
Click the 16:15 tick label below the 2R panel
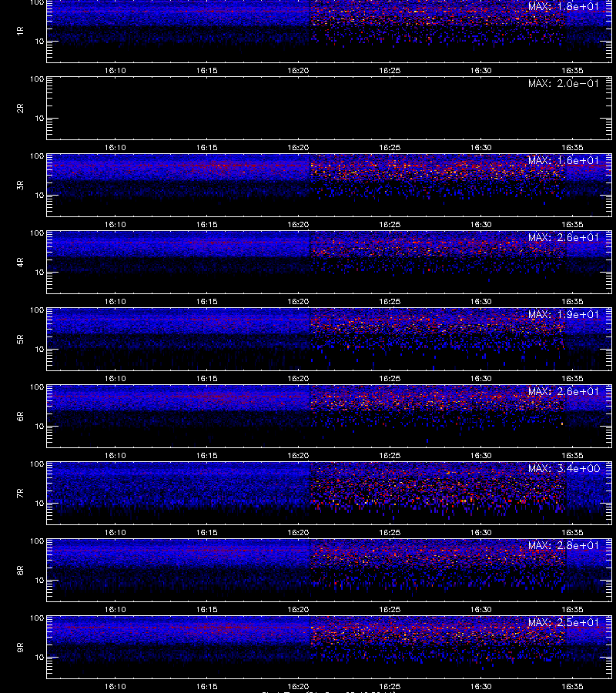pyautogui.click(x=207, y=148)
